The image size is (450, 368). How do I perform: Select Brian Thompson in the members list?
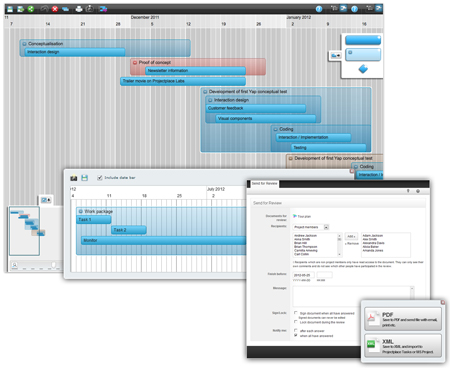click(306, 247)
